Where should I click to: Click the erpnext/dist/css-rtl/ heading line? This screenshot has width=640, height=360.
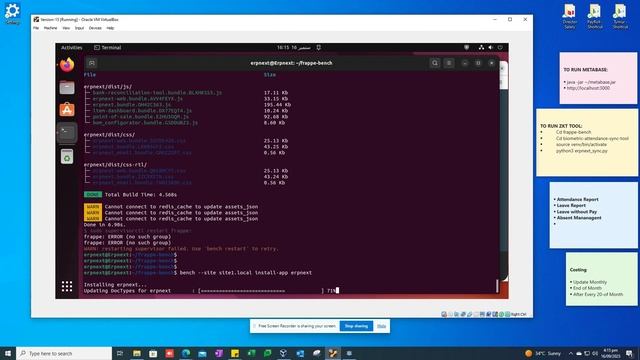click(116, 165)
